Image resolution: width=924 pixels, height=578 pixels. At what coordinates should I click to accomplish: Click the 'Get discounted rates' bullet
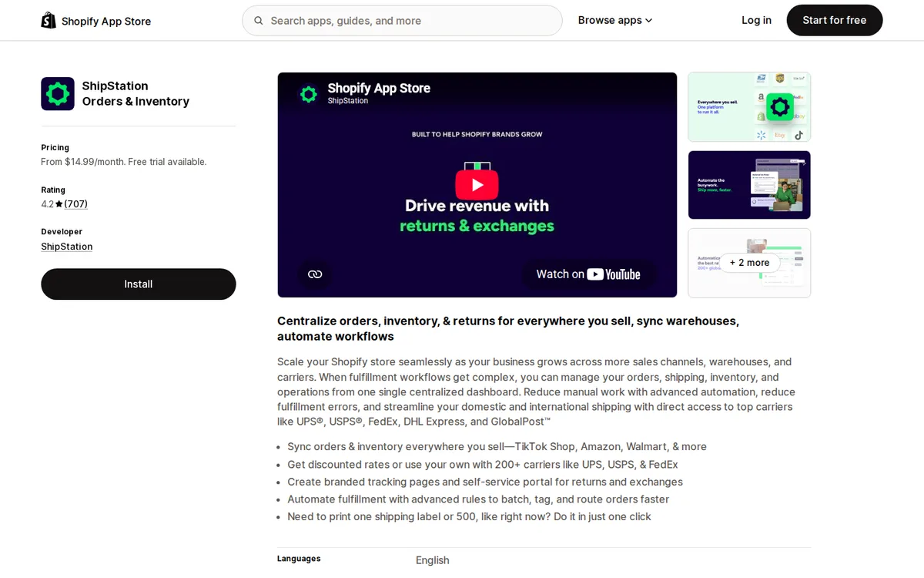[483, 465]
